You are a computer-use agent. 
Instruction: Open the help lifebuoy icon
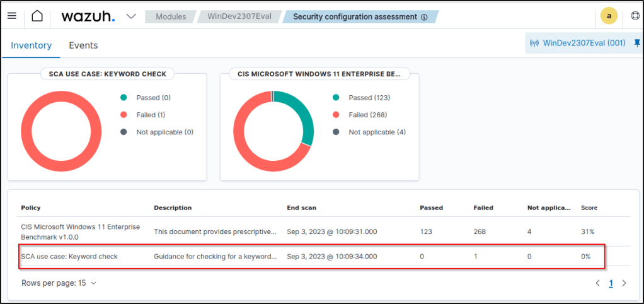tap(635, 16)
